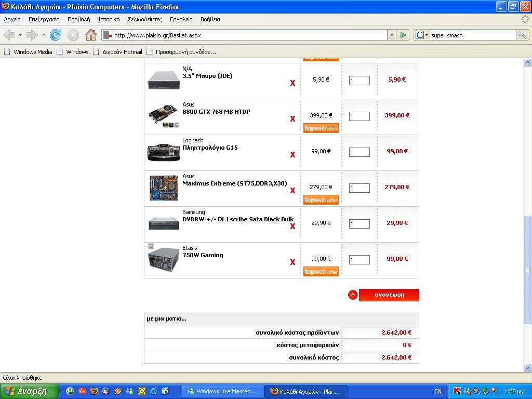Viewport: 532px width, 399px height.
Task: Click the green Go arrow
Action: pos(403,35)
